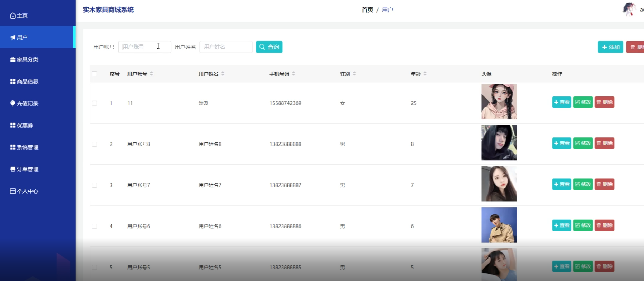
Task: Click the grid icon beside 优惠券
Action: (12, 125)
